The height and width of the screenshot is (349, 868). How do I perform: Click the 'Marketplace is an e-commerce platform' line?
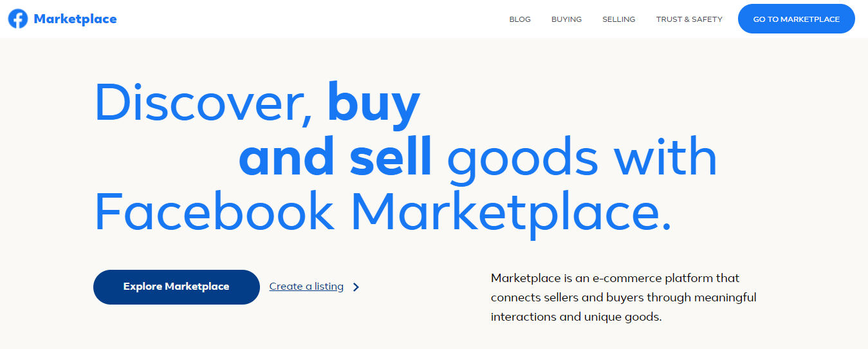click(615, 278)
